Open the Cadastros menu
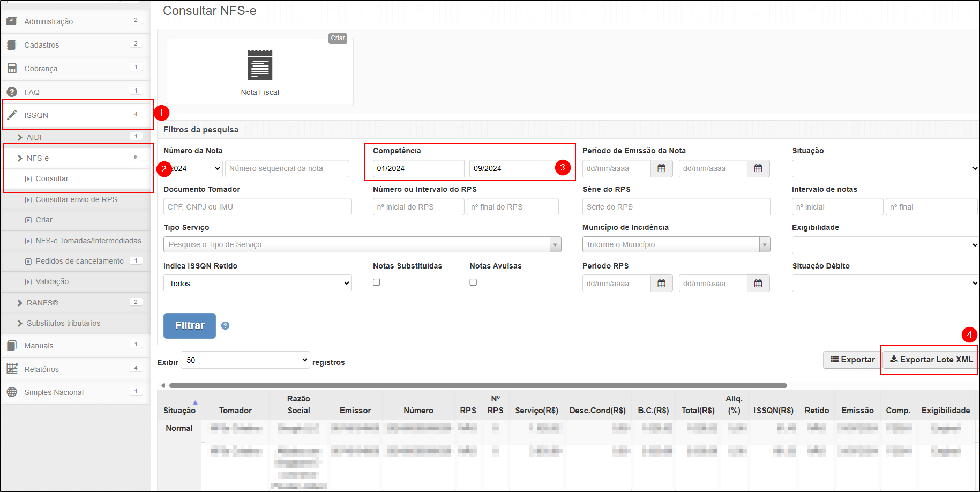Image resolution: width=980 pixels, height=492 pixels. click(76, 45)
